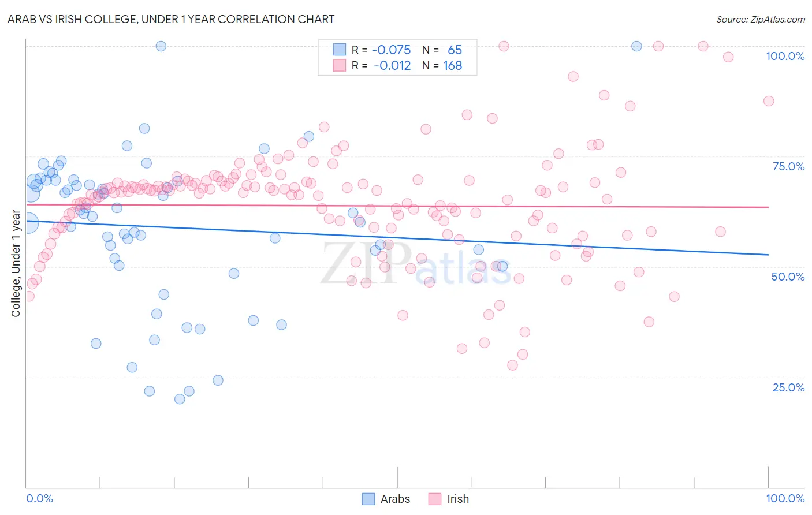Click the 0.0% x-axis label
This screenshot has width=812, height=515.
39,498
